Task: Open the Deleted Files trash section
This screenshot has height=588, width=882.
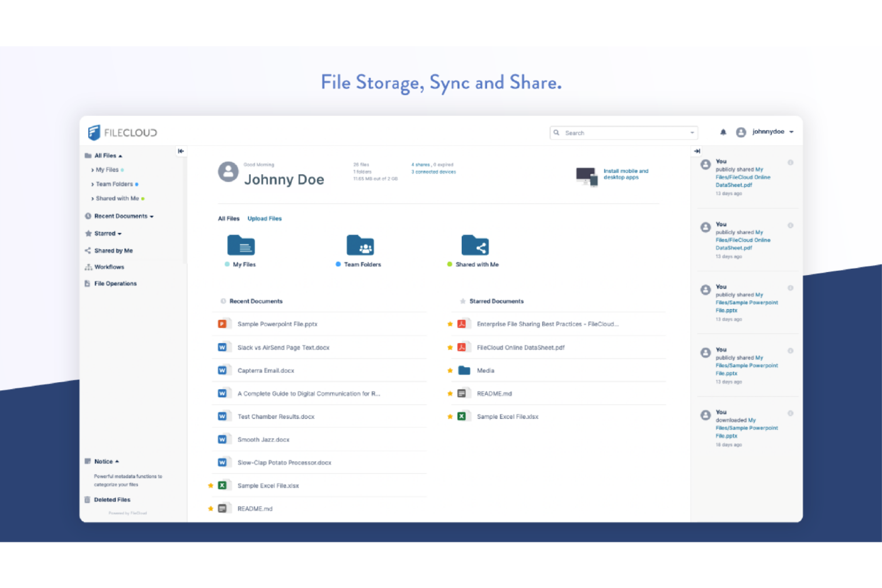Action: (x=112, y=499)
